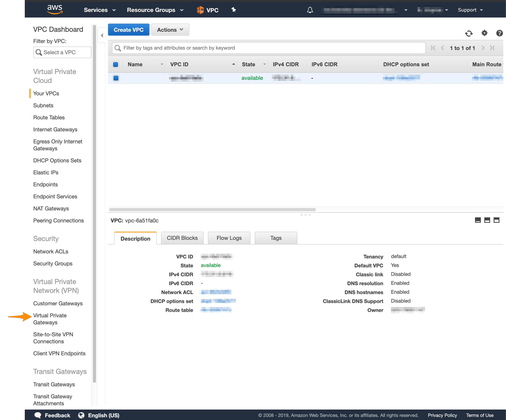Open Virtual Private Gateways section
The height and width of the screenshot is (420, 506).
50,319
